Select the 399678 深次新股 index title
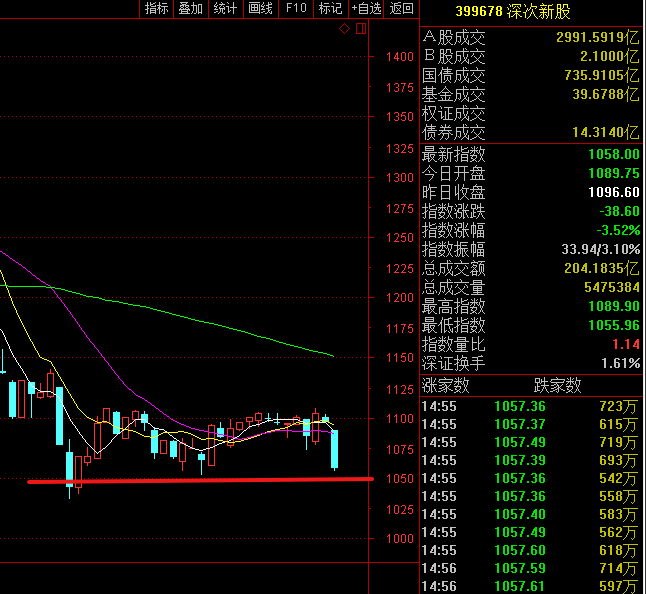Screen dimensions: 646x594 point(513,12)
